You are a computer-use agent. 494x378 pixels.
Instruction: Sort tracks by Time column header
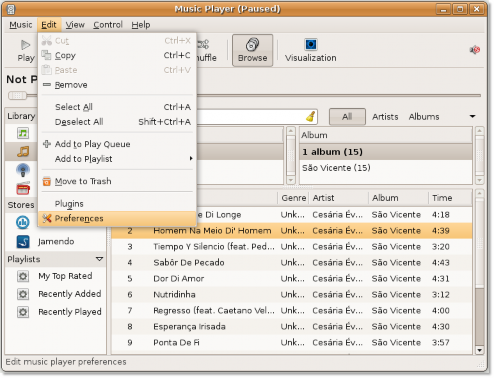click(450, 198)
